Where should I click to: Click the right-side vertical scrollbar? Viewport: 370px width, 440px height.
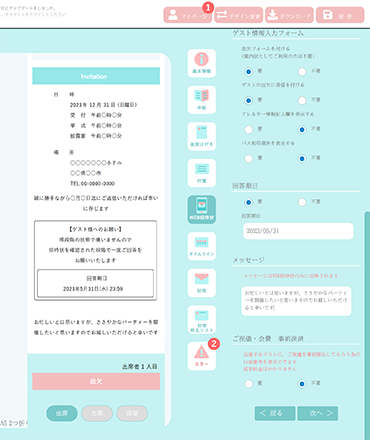pyautogui.click(x=367, y=325)
